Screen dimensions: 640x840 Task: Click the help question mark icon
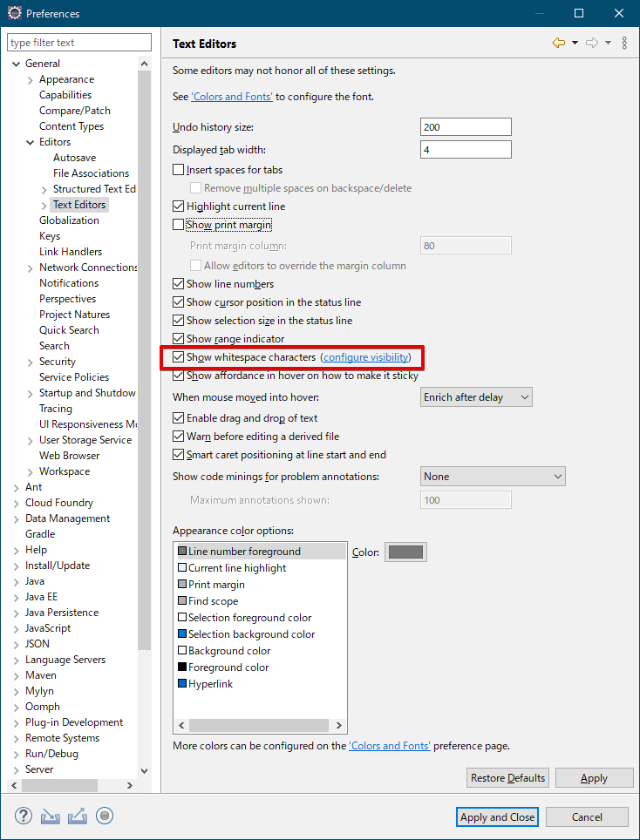[23, 816]
